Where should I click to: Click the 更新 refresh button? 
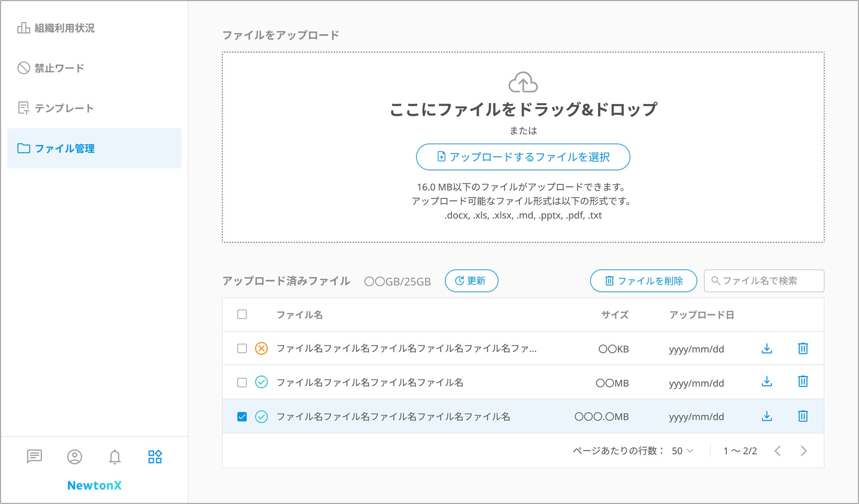(471, 281)
